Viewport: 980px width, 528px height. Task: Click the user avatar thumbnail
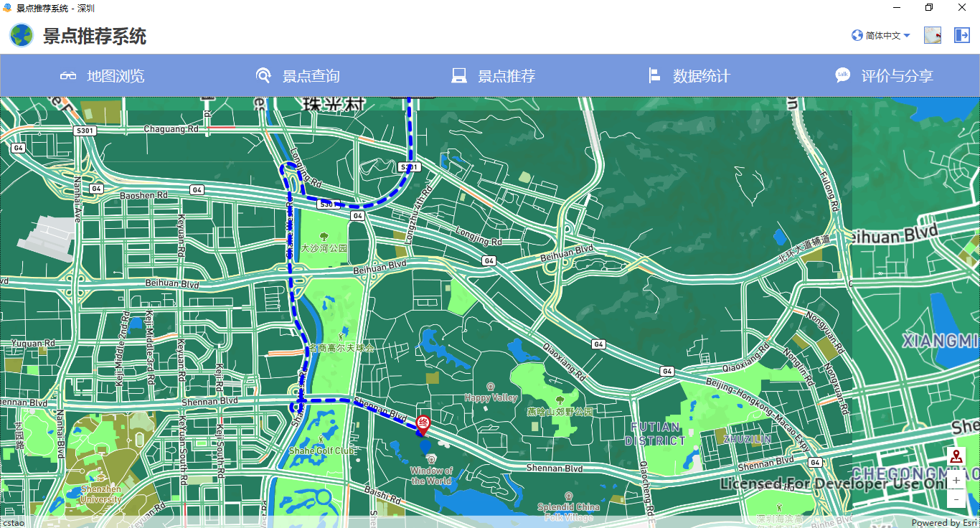point(933,35)
